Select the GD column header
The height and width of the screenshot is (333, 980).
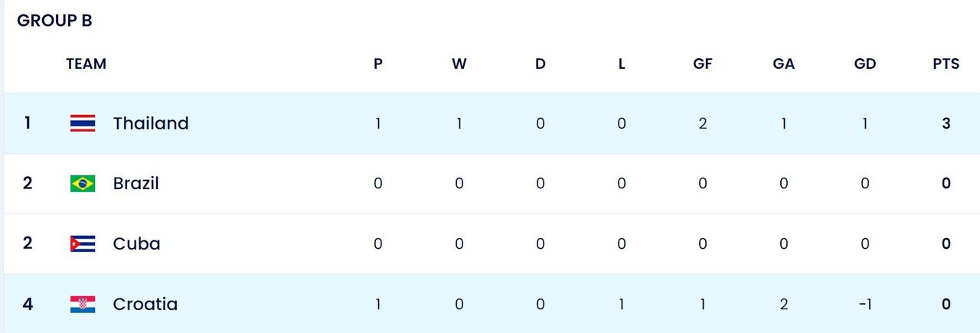coord(865,64)
